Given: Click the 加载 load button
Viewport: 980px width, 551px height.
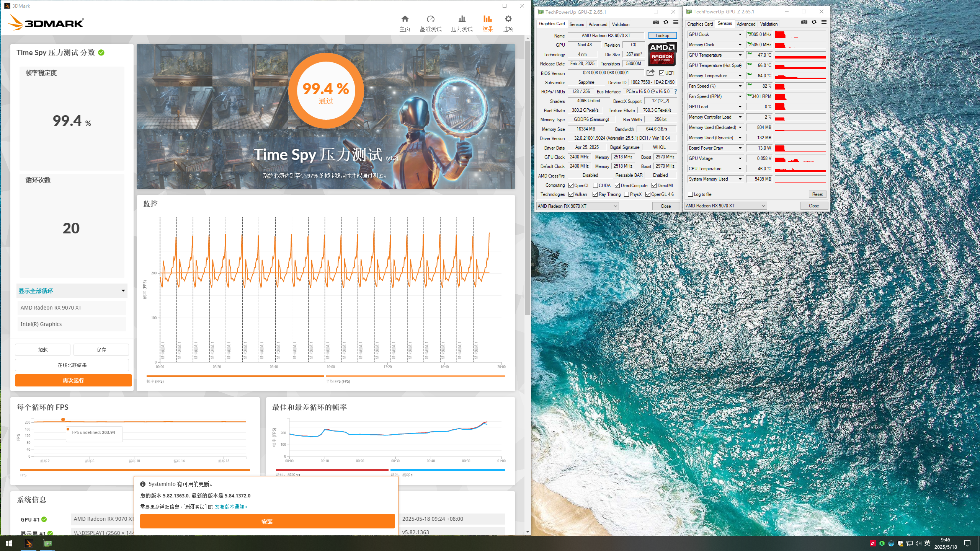Looking at the screenshot, I should [x=42, y=350].
